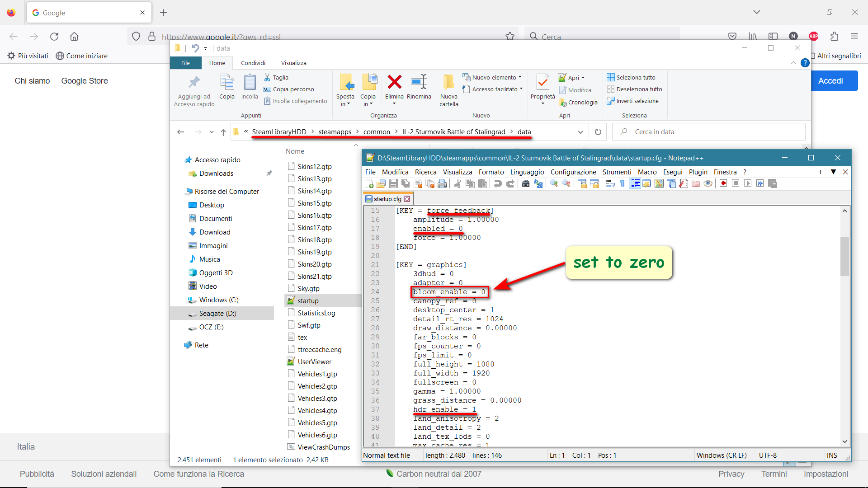The image size is (868, 488).
Task: Toggle the indent guide icon
Action: click(x=635, y=183)
